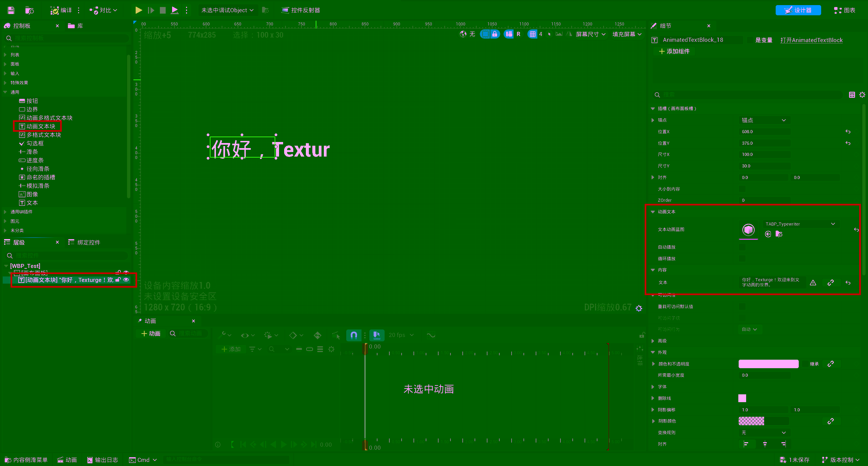Toggle visibility eye of 动画文本块 in hierarchy

pyautogui.click(x=126, y=280)
